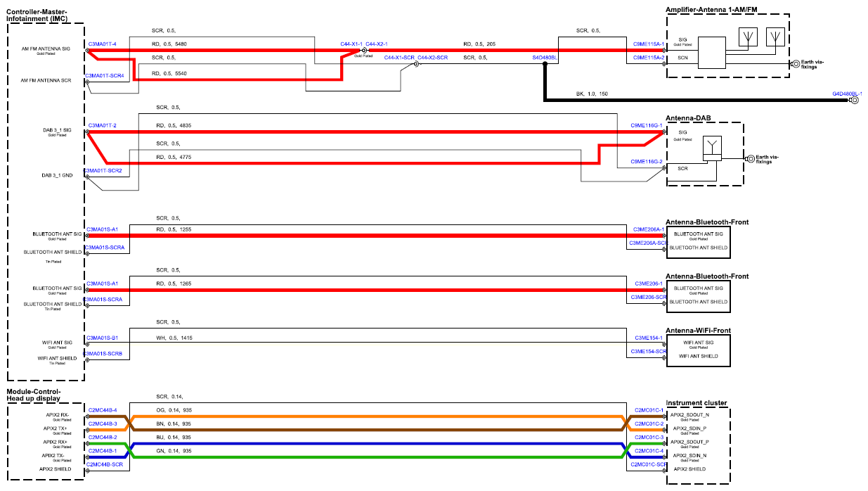Click blue wire label 'BU, 0.14, 935'
This screenshot has width=868, height=491.
[174, 437]
